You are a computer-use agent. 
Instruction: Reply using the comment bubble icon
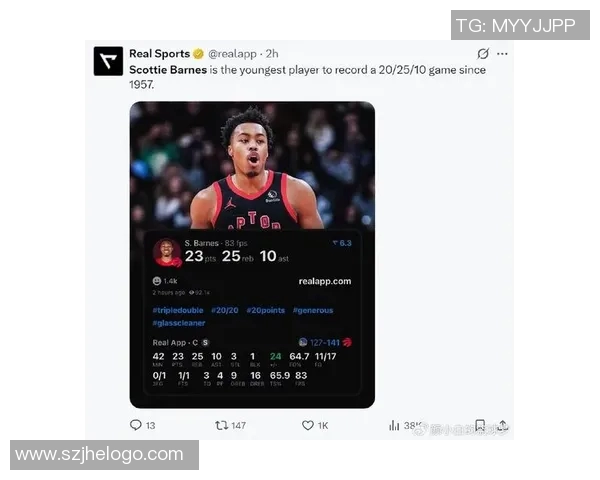(136, 425)
